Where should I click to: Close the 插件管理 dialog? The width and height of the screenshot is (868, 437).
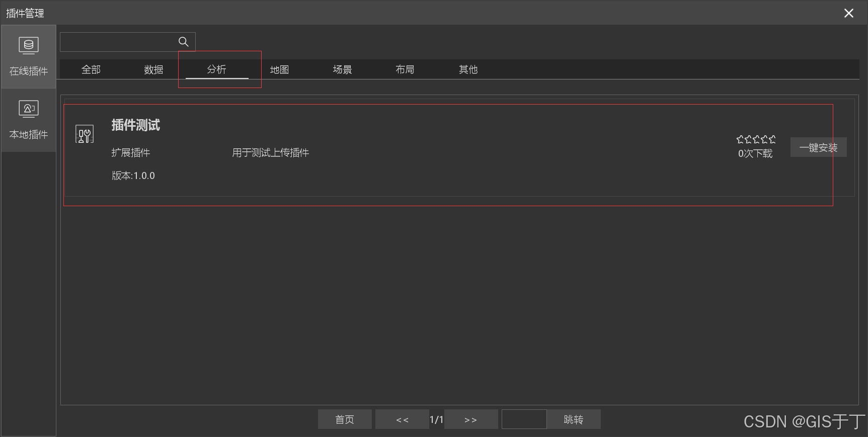click(849, 13)
